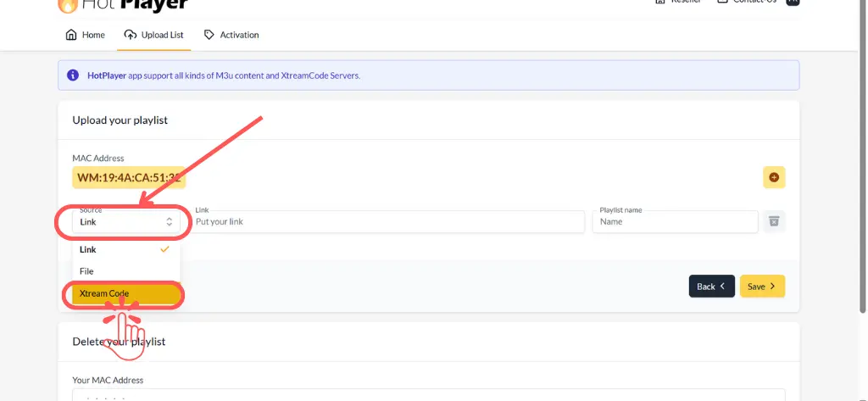Go to the Activation tab
Image resolution: width=868 pixels, height=401 pixels.
[x=231, y=35]
